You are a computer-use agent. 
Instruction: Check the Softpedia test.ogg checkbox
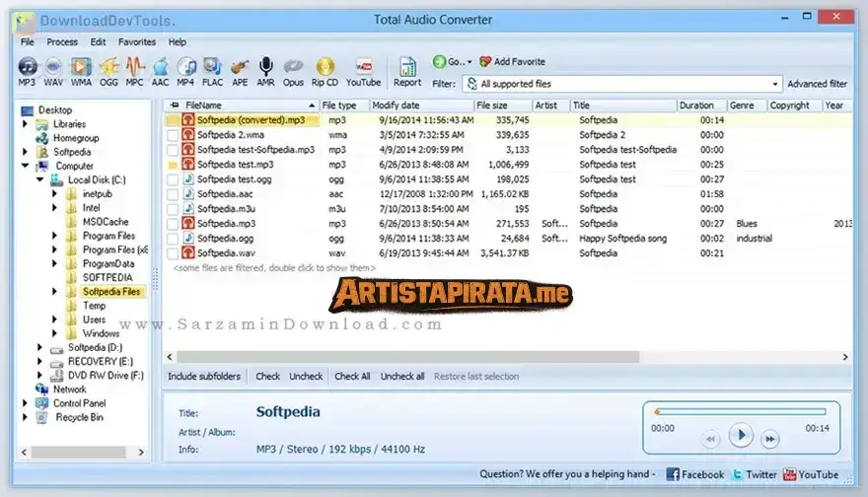(173, 179)
